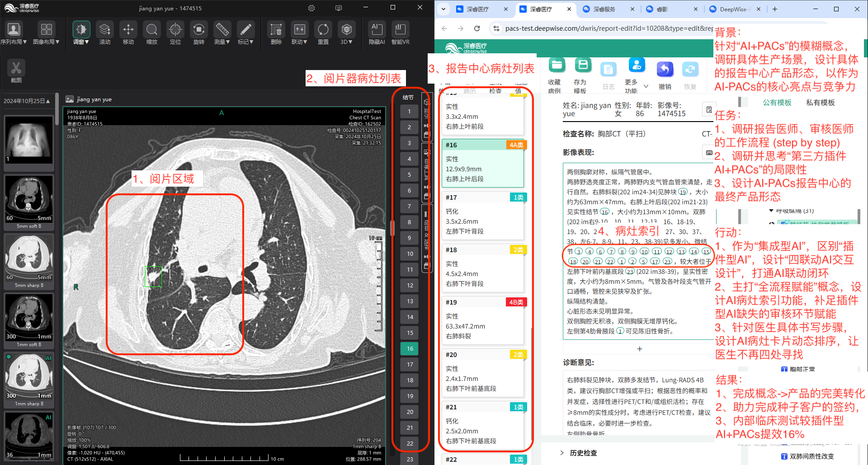Open viewer settings gear in title bar

coord(311,8)
